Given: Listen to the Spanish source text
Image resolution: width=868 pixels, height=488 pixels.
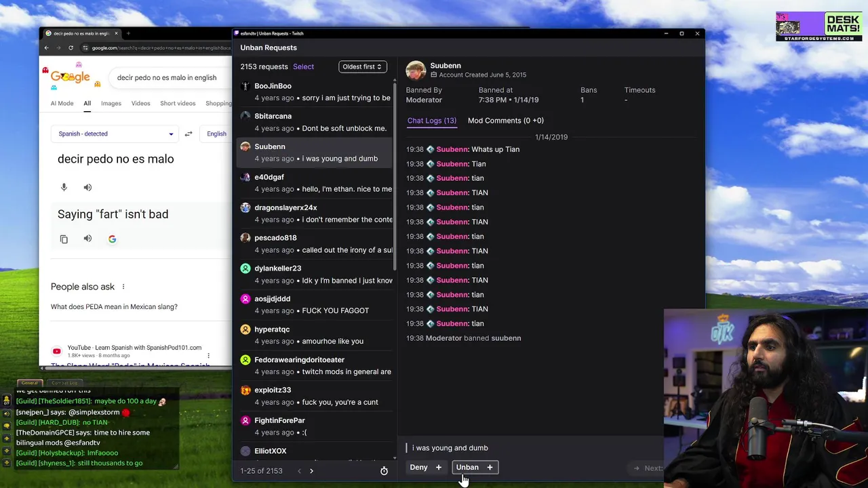Looking at the screenshot, I should tap(87, 187).
